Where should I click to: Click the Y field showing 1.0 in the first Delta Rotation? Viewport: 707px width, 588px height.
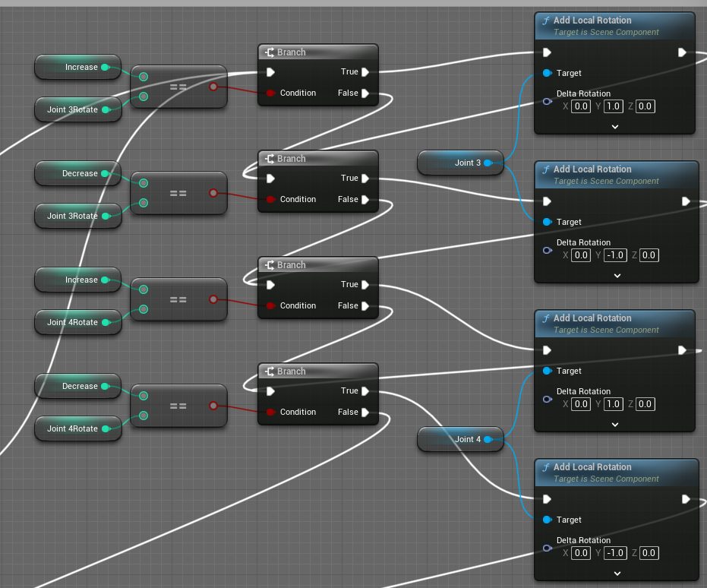coord(614,106)
